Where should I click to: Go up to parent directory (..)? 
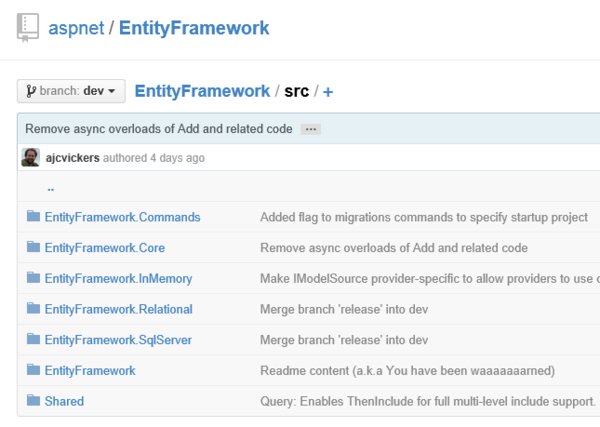click(51, 188)
